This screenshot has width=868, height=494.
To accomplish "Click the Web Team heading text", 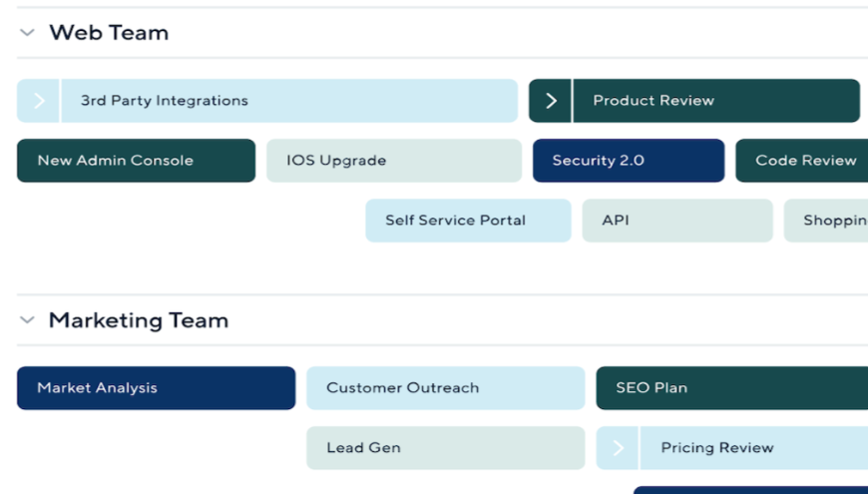I will click(x=109, y=33).
